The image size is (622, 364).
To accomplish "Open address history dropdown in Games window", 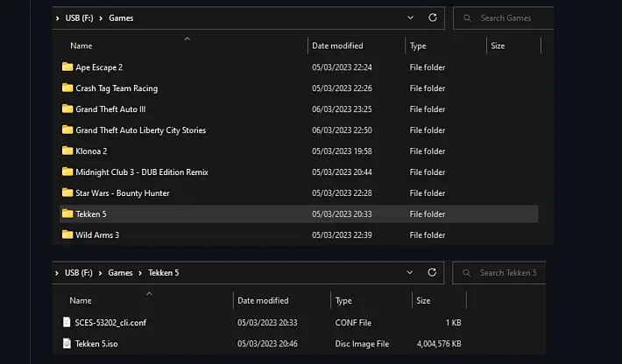I will pyautogui.click(x=410, y=17).
